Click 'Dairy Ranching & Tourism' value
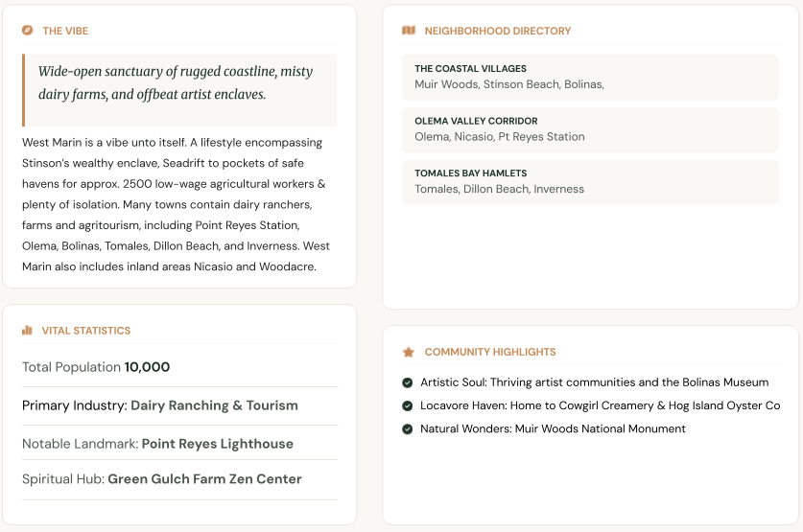The height and width of the screenshot is (532, 803). coord(214,405)
